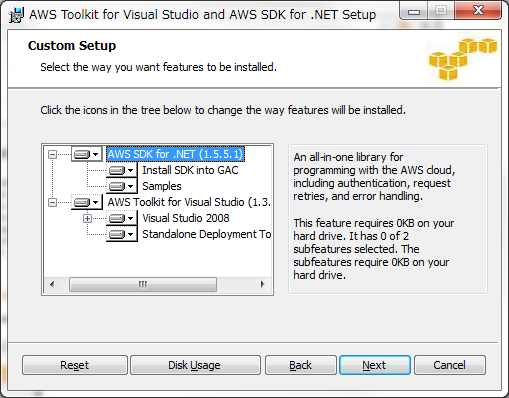Select the Samples tree item
Screen dimensions: 509x398
(x=162, y=186)
